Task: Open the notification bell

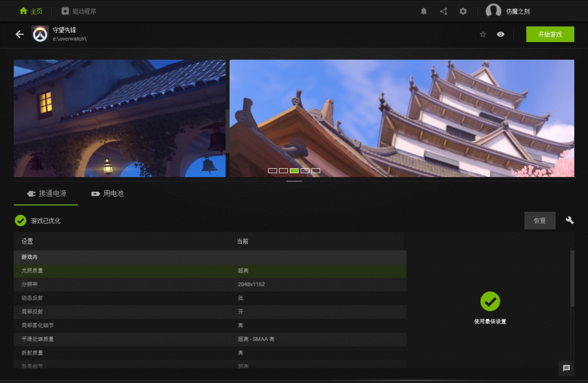Action: [x=423, y=11]
